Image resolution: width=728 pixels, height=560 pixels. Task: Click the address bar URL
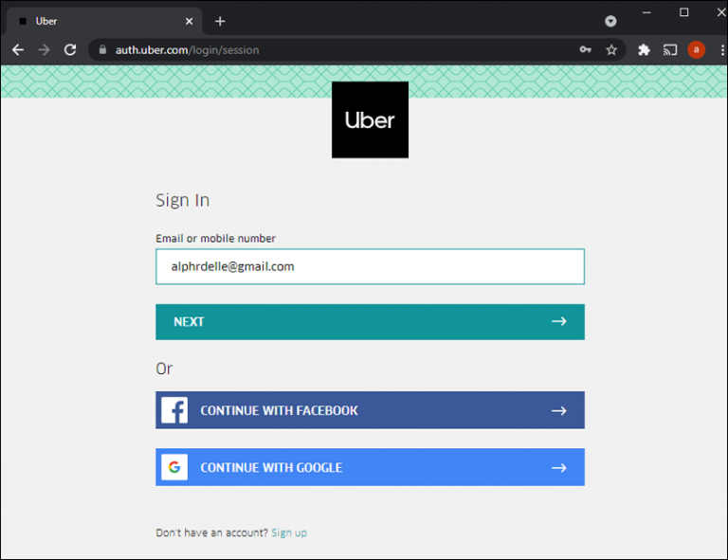pyautogui.click(x=187, y=49)
